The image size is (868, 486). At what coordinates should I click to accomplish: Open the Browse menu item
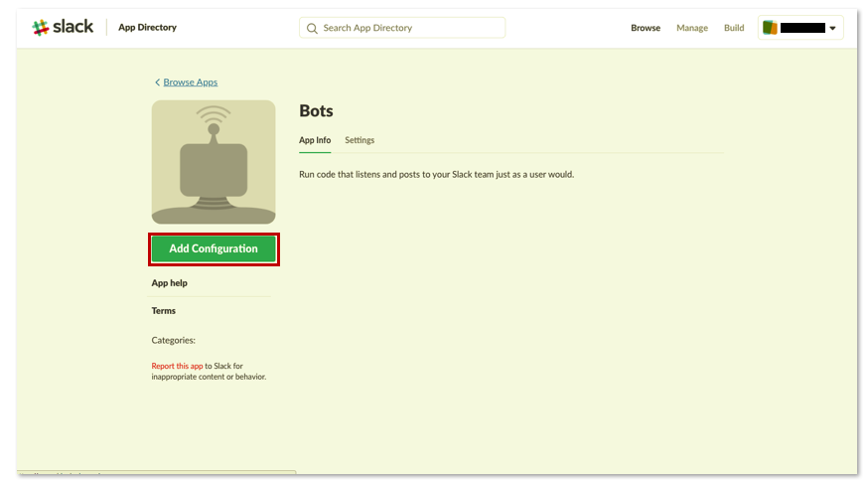coord(646,28)
